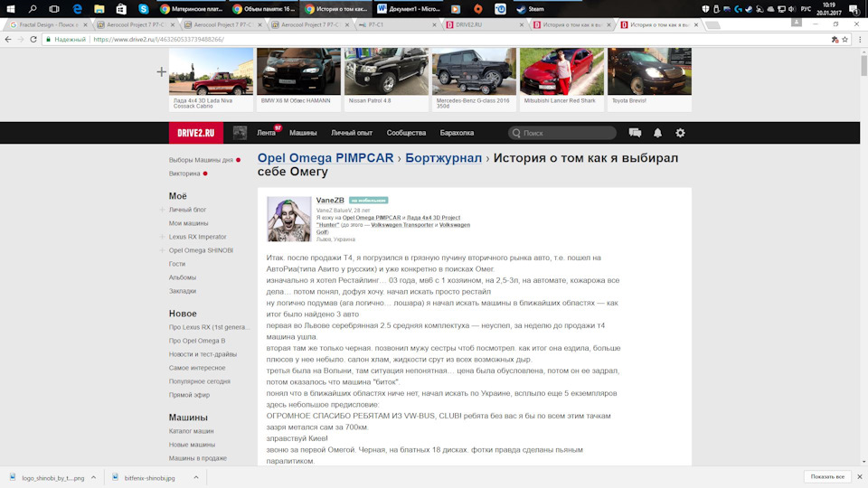The width and height of the screenshot is (868, 488).
Task: Open the Windows Action Center notification icon
Action: point(854,9)
